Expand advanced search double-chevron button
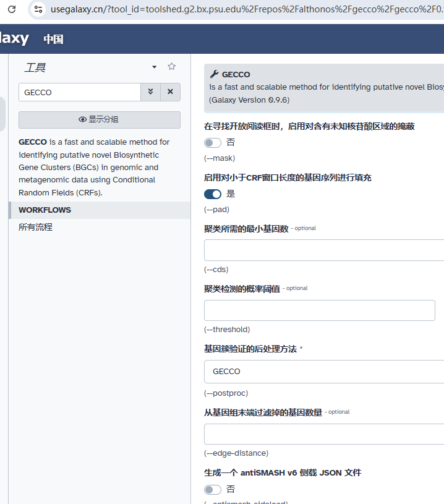The image size is (444, 504). (x=150, y=92)
